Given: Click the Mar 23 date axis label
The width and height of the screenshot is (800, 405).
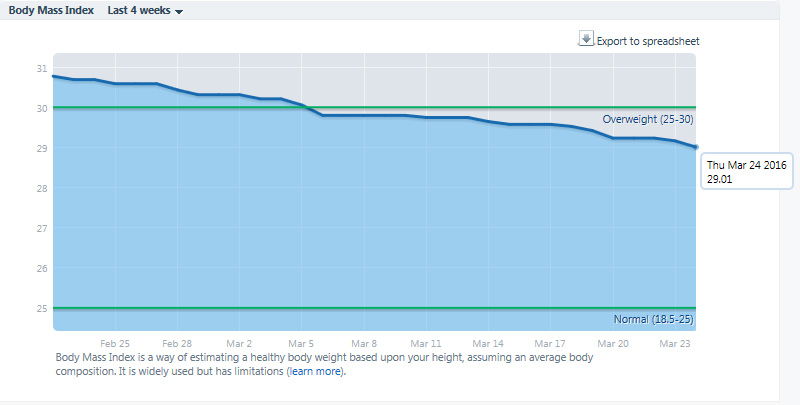Looking at the screenshot, I should [x=675, y=342].
